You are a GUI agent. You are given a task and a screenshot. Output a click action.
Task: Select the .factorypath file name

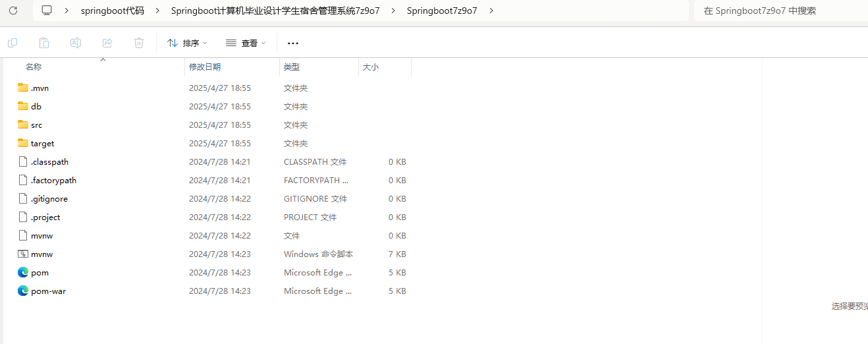(53, 180)
